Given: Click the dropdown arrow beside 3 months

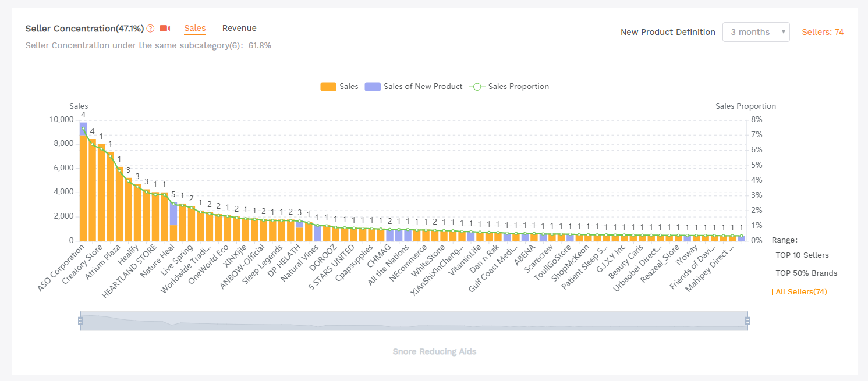Looking at the screenshot, I should (784, 32).
